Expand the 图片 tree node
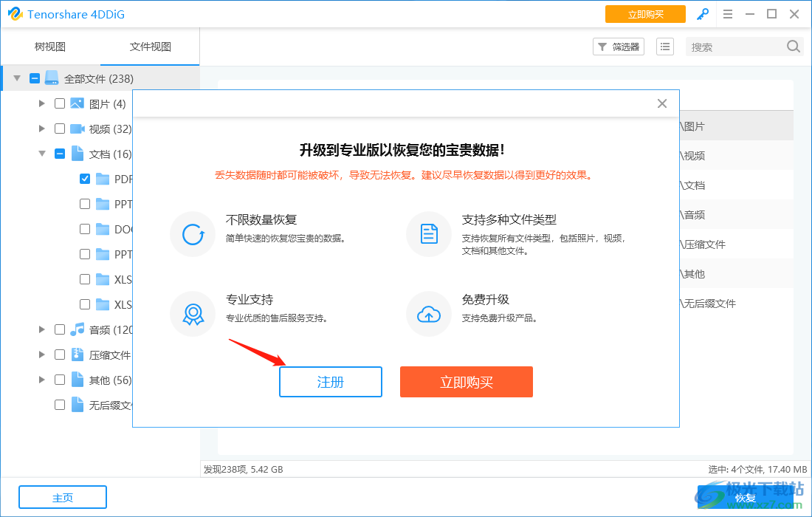 42,103
